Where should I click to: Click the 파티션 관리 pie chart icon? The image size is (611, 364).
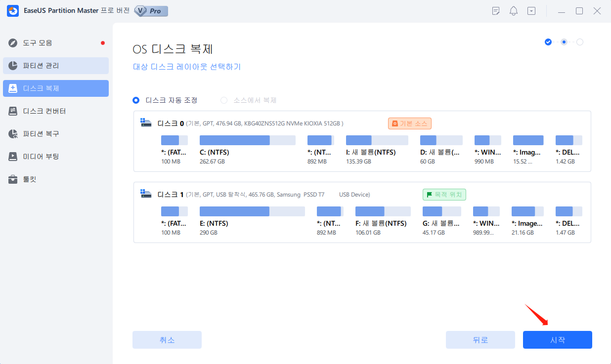13,66
